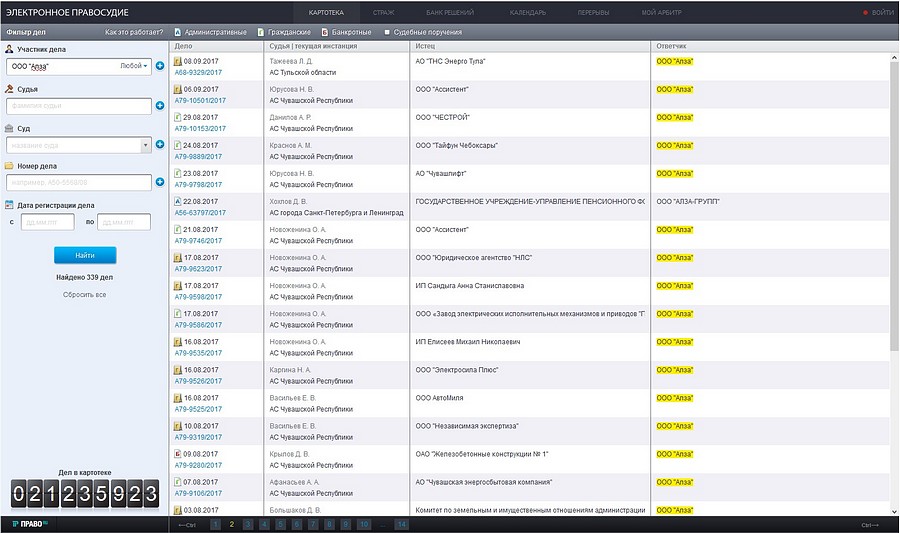Click the Суд courthouse icon

click(x=9, y=128)
